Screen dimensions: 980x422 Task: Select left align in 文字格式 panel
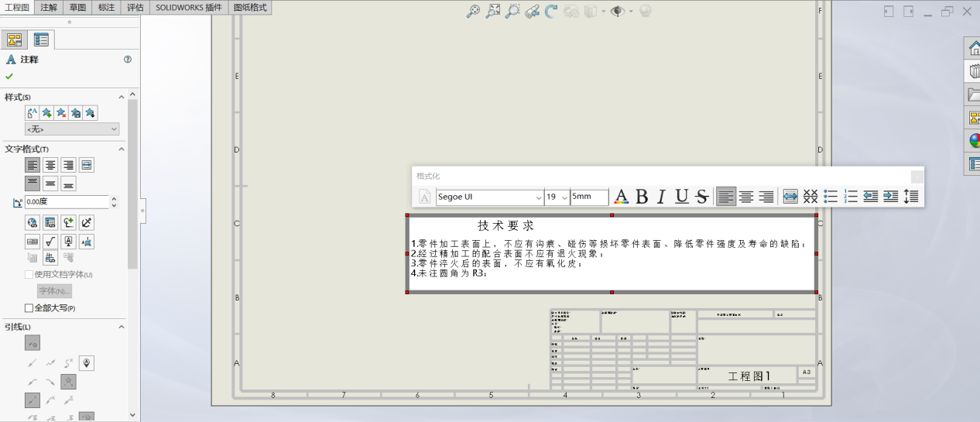tap(33, 165)
